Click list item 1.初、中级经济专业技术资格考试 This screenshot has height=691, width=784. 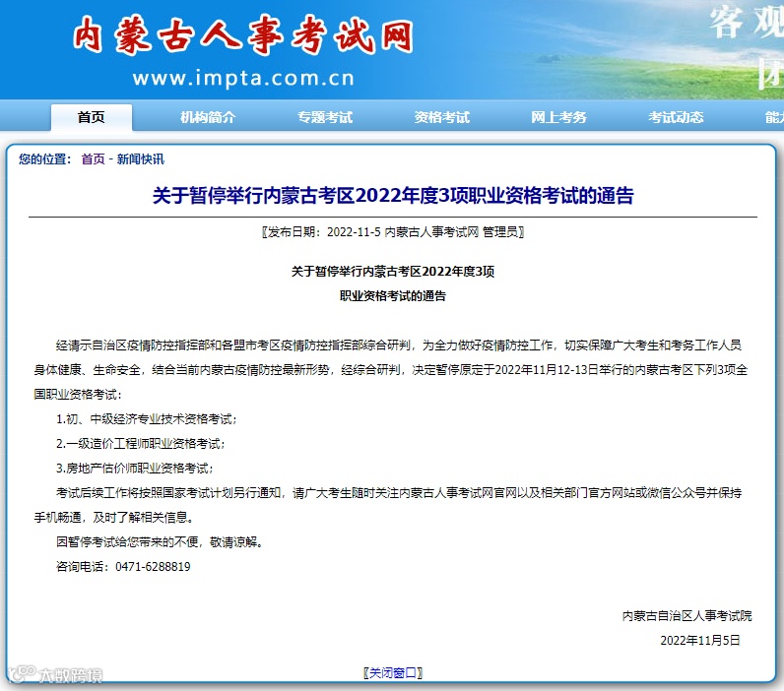coord(147,419)
